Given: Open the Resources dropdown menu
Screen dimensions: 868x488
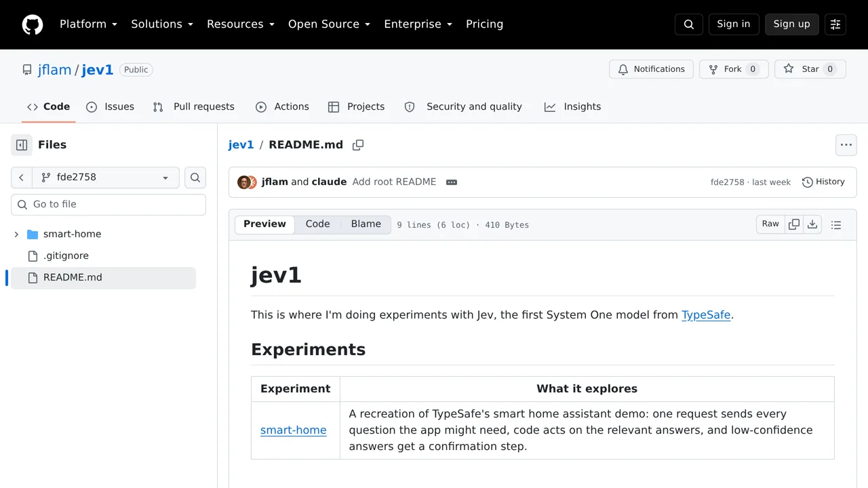Looking at the screenshot, I should [241, 24].
